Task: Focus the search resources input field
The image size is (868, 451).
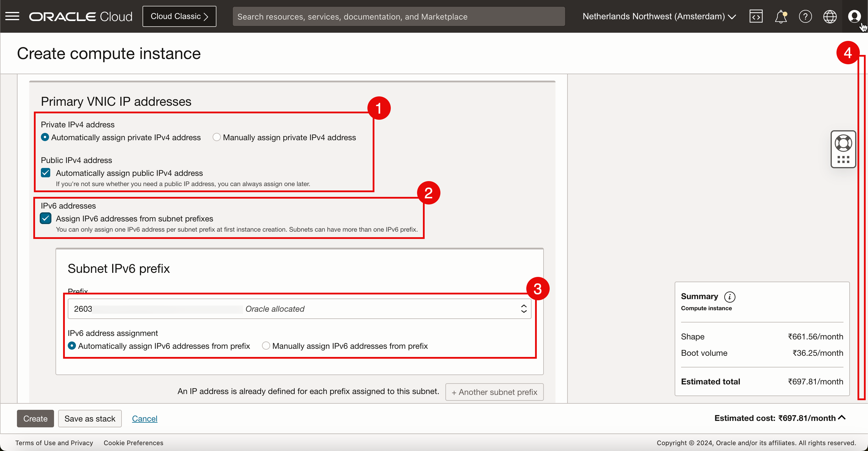Action: (x=398, y=17)
